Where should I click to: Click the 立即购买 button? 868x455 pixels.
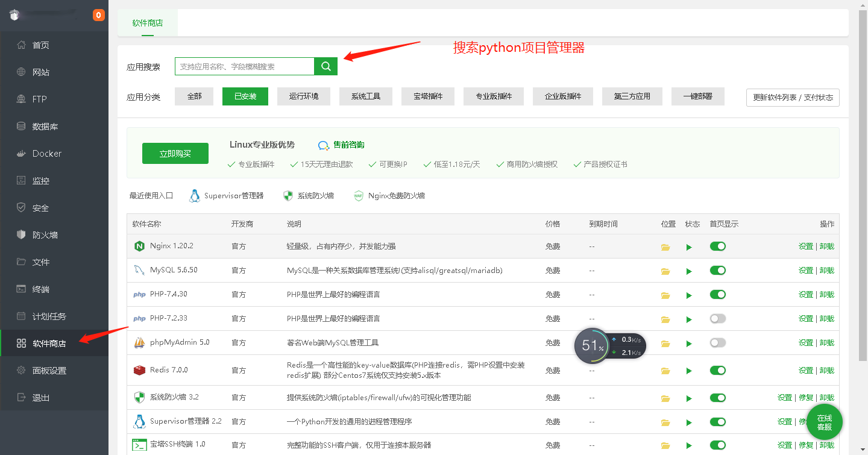175,154
